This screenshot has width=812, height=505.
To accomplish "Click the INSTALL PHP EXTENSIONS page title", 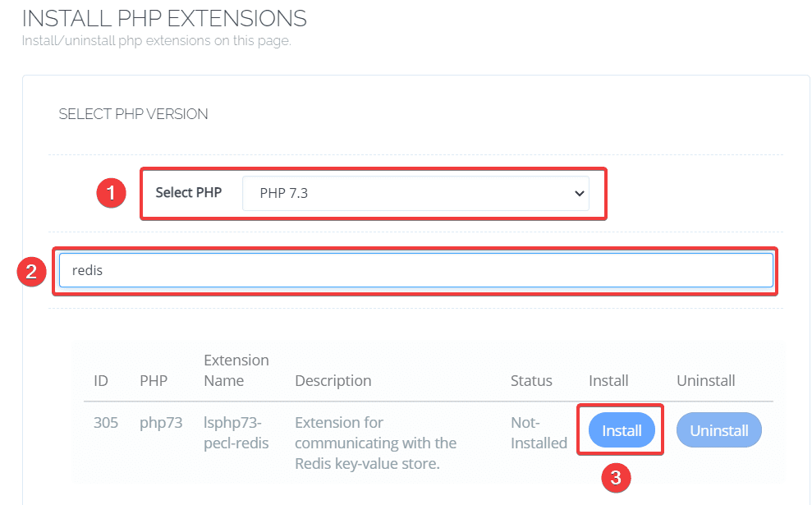I will point(163,18).
